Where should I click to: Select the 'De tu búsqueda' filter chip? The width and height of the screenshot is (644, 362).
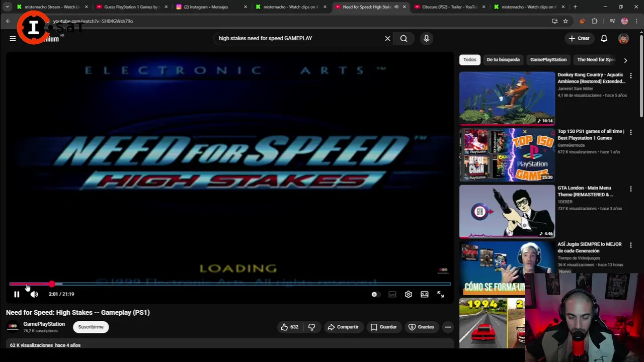(503, 60)
